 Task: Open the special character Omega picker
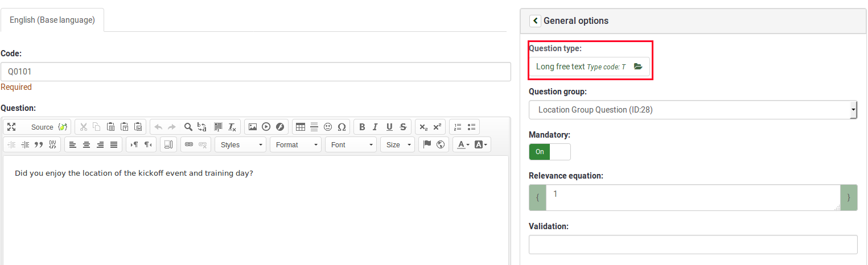coord(342,127)
